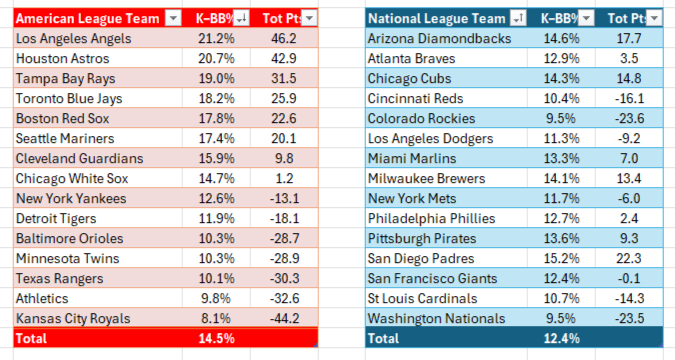Image resolution: width=675 pixels, height=360 pixels.
Task: Select the Milwaukee Brewers 14.1% cell
Action: 561,178
